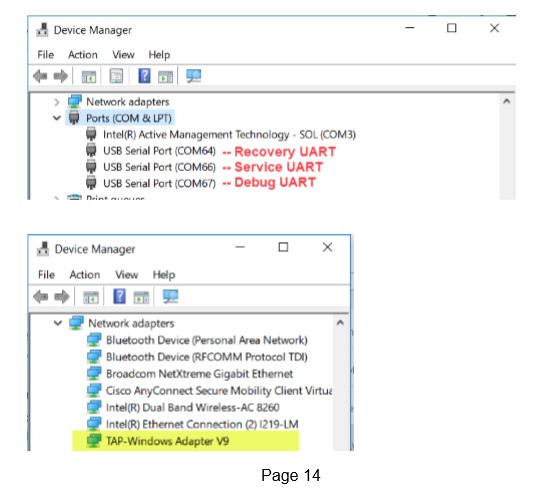Viewport: 555px width, 493px height.
Task: Select Bluetooth Device (RFCOMM Protocol TDI)
Action: [x=207, y=357]
